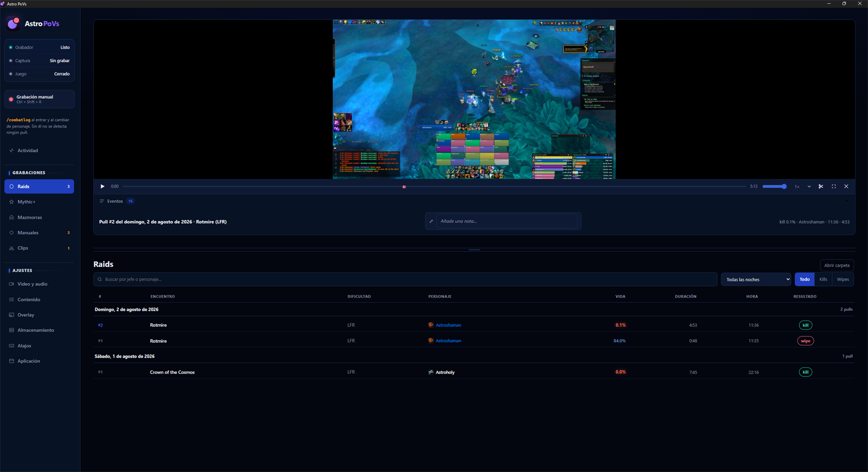
Task: Click the Grabador status row
Action: 40,47
